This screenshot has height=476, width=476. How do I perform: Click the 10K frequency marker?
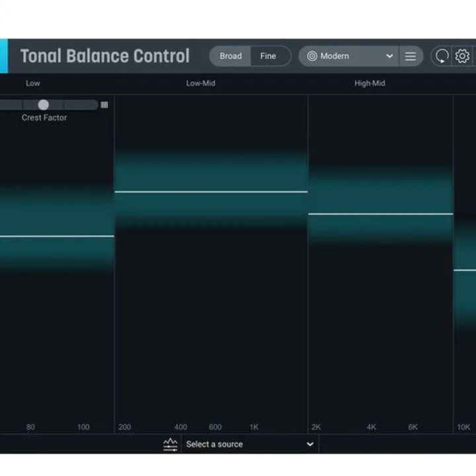click(x=463, y=427)
